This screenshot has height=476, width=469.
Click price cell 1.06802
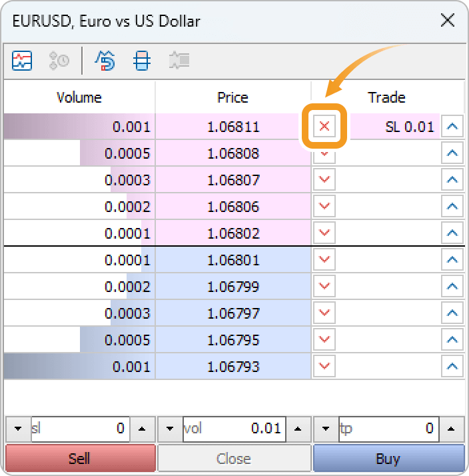point(233,233)
